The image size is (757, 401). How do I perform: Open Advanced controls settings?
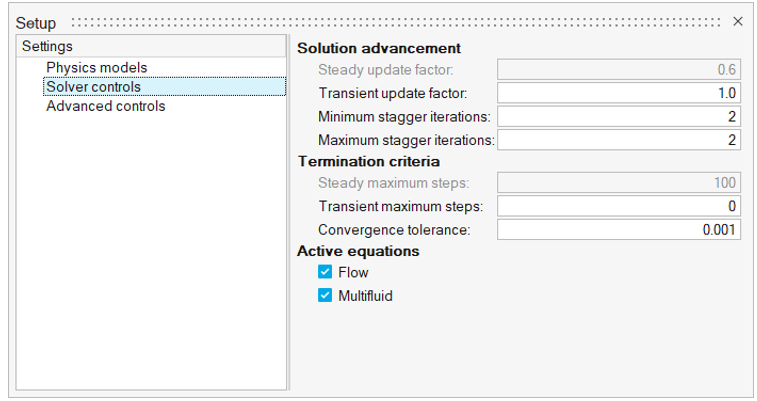point(105,106)
